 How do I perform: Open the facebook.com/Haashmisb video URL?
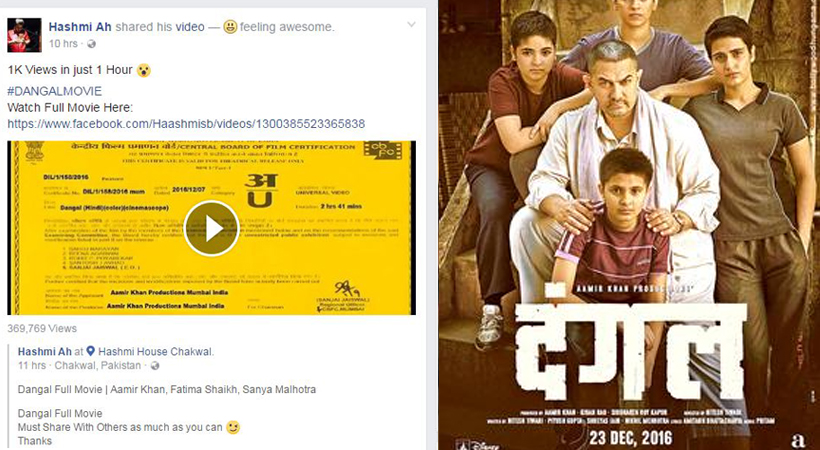coord(186,124)
